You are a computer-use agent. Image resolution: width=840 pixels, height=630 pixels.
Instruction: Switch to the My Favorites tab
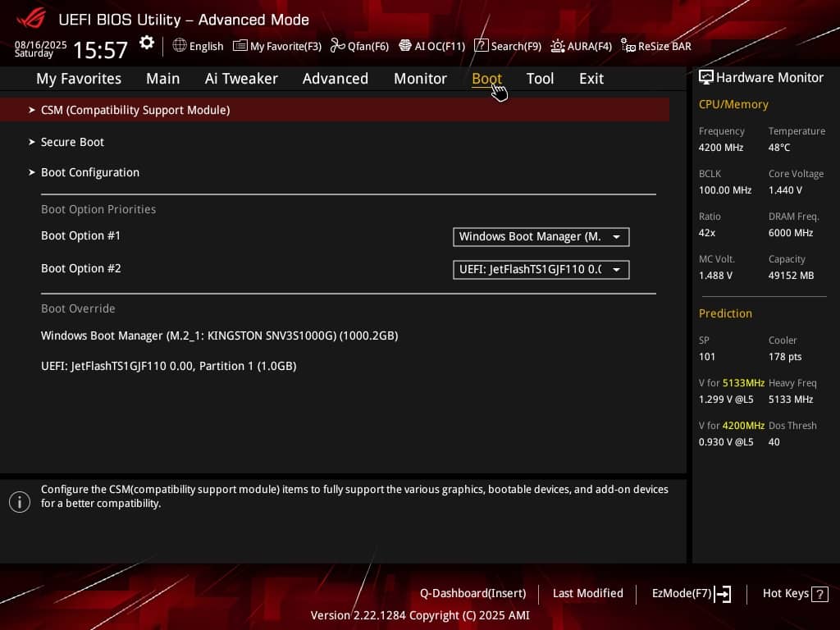pyautogui.click(x=79, y=79)
